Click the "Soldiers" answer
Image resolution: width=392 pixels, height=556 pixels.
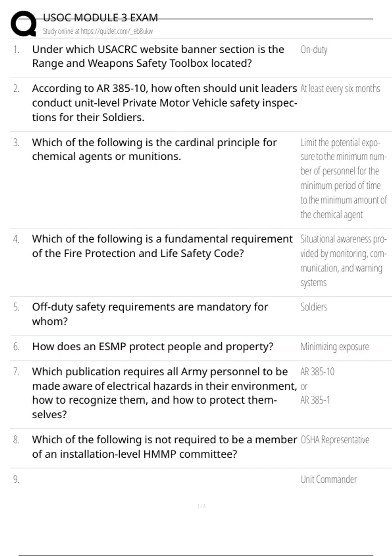pos(314,307)
